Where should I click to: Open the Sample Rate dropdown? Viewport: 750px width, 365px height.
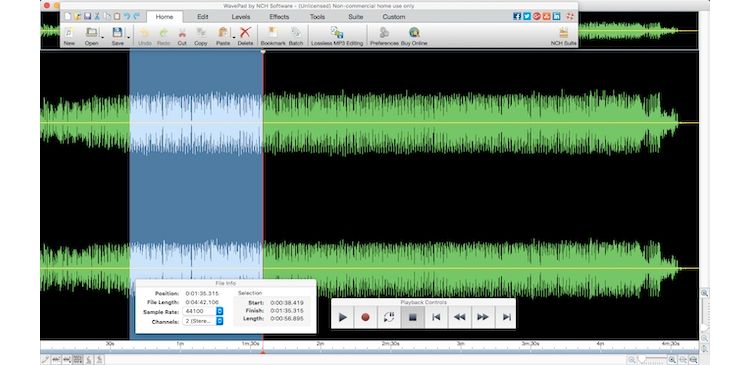[220, 311]
